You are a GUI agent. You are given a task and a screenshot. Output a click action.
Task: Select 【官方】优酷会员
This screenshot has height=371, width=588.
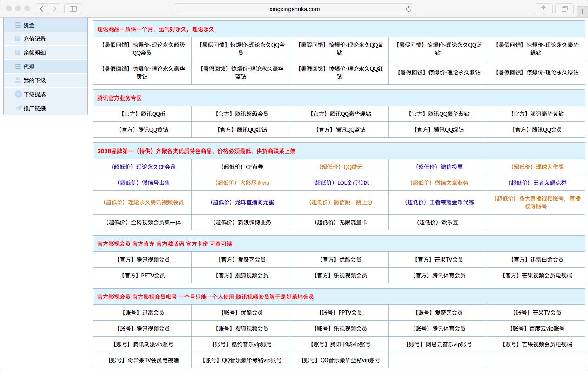339,260
